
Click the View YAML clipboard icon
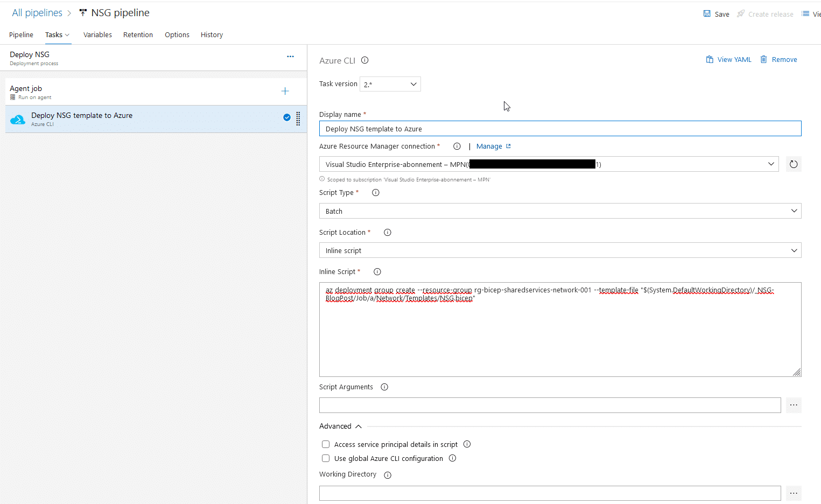710,59
